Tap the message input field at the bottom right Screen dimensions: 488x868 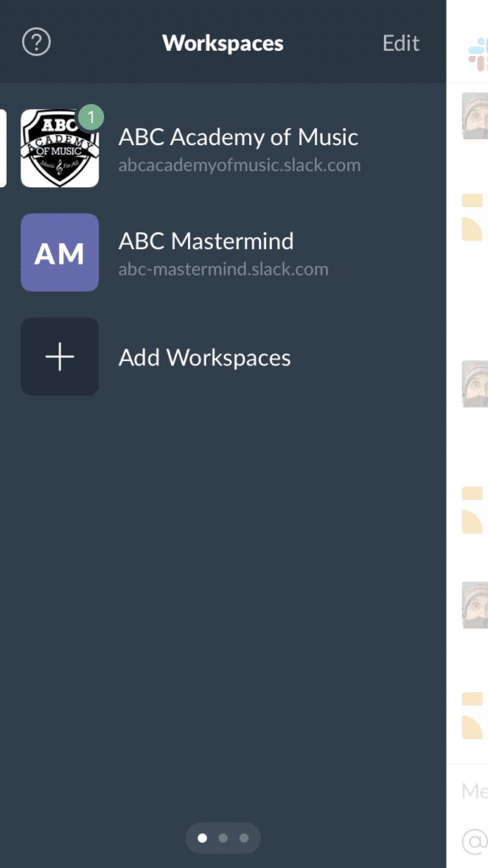click(x=474, y=791)
